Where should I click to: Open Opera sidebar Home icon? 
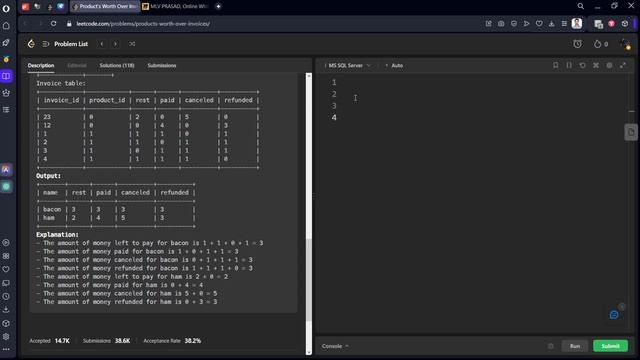coord(6,26)
